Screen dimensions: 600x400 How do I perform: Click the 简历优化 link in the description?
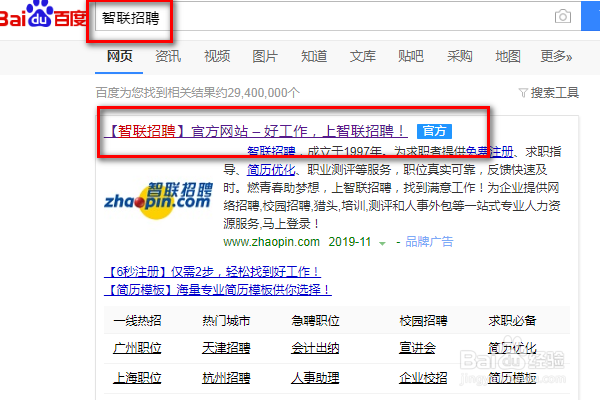[x=271, y=170]
